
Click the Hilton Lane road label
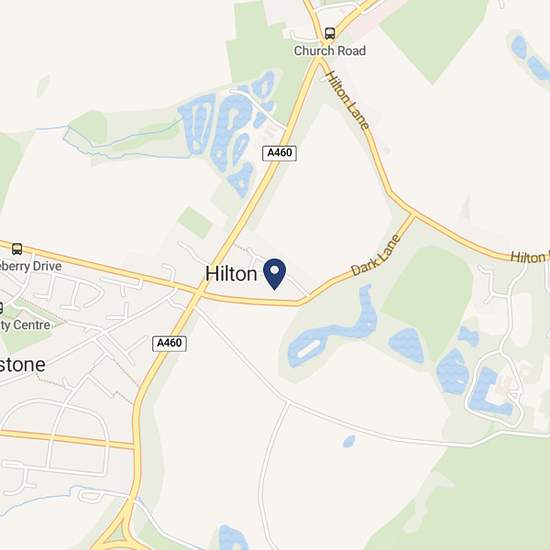coord(348,100)
